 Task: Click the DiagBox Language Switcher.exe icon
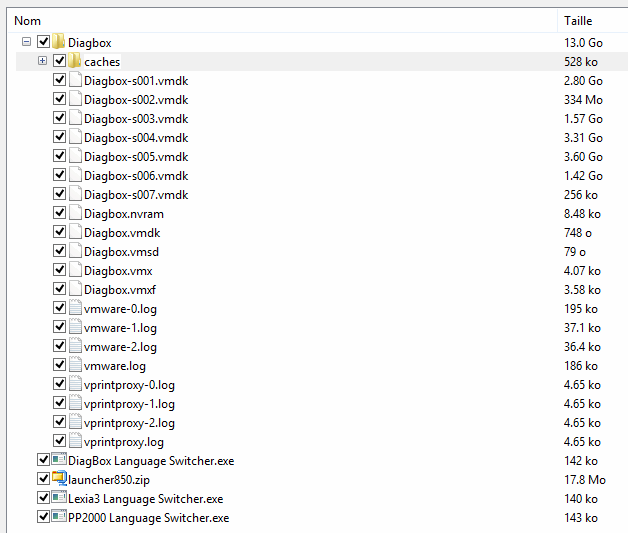[59, 459]
